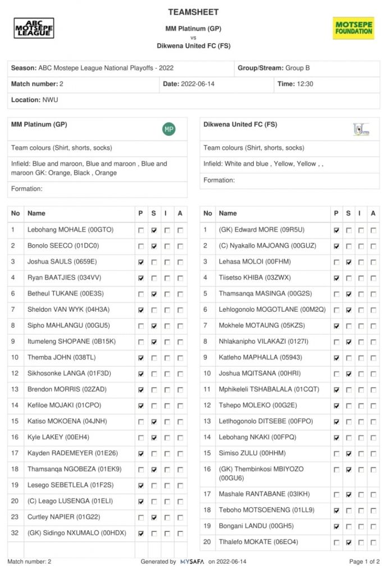
Task: Click the Page 1 of 2 indicator
Action: click(364, 562)
